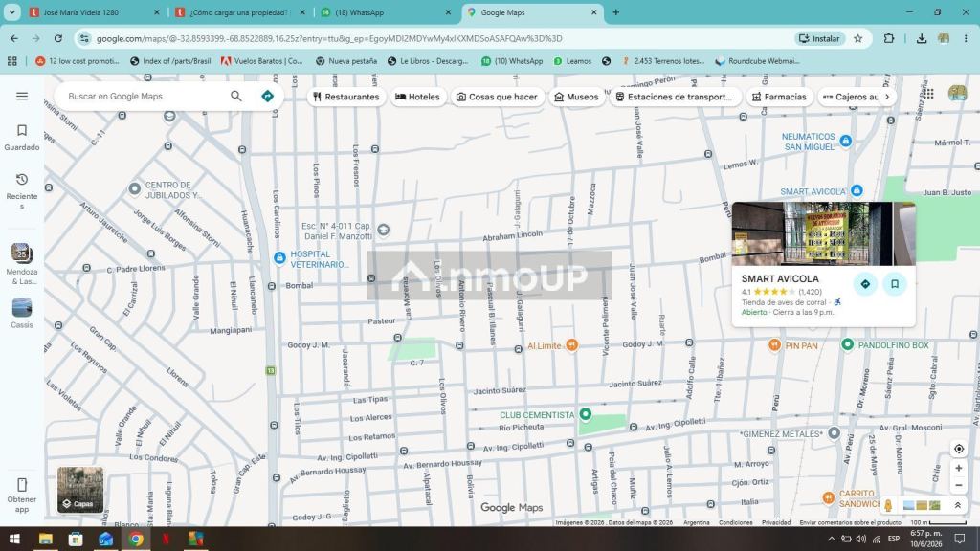Filter the map by Hoteles
980x551 pixels.
point(417,97)
